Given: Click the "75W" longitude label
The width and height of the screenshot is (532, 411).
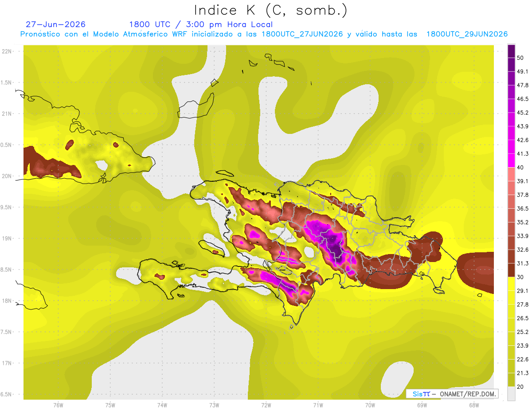Looking at the screenshot, I should coord(110,405).
